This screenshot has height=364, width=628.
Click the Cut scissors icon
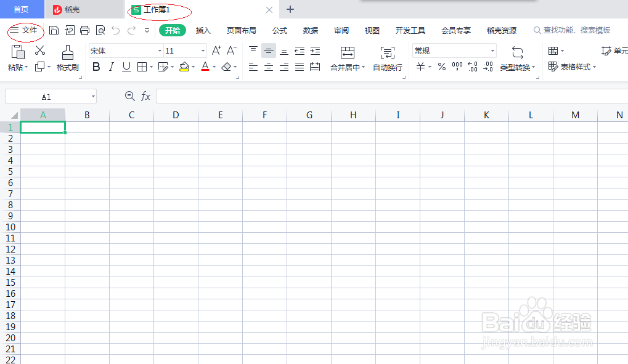[40, 51]
